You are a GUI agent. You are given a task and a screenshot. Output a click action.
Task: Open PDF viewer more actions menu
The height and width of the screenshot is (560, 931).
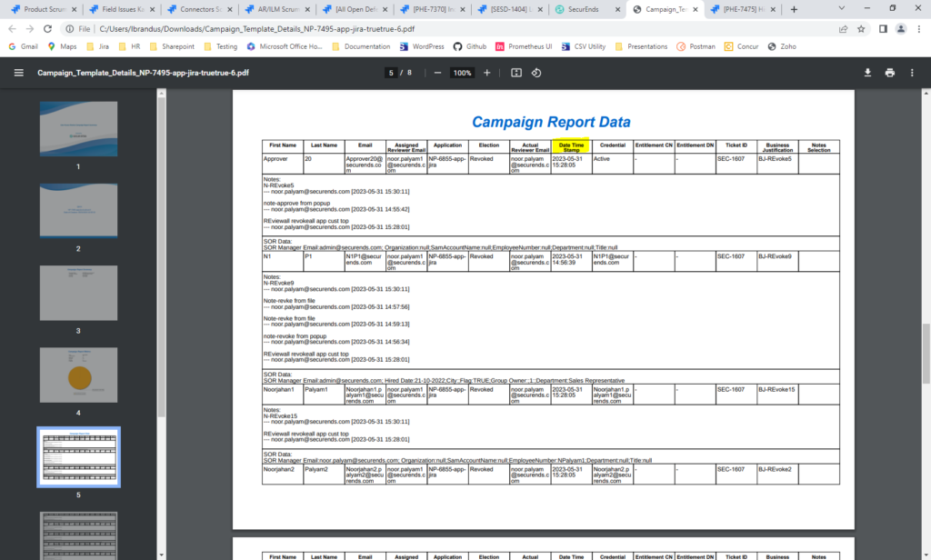tap(912, 73)
